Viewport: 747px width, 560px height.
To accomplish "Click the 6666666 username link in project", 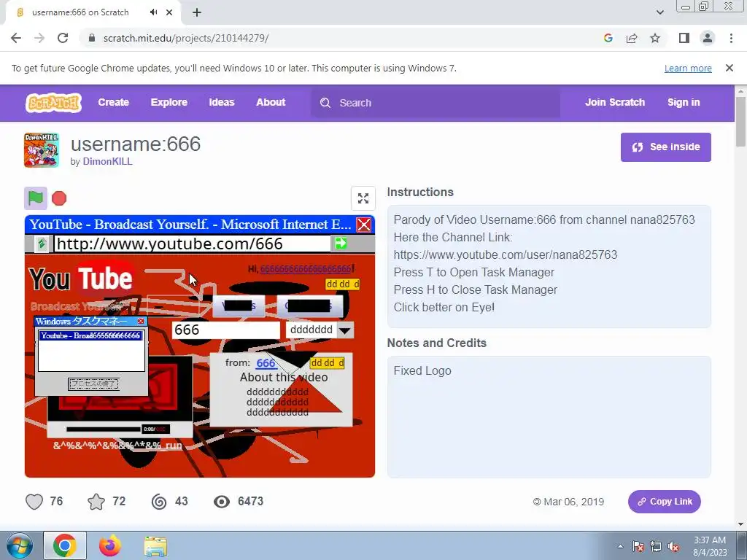I will tap(306, 269).
